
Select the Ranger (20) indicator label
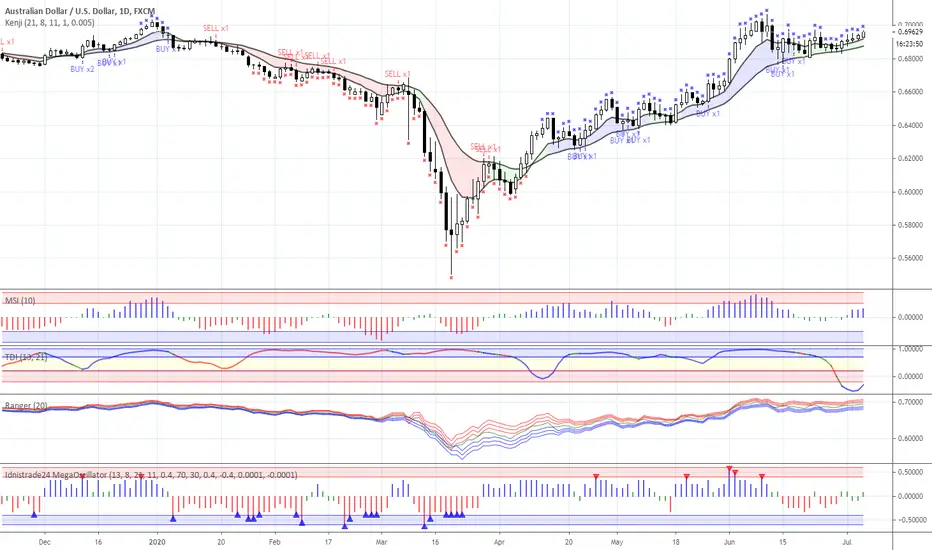[26, 406]
